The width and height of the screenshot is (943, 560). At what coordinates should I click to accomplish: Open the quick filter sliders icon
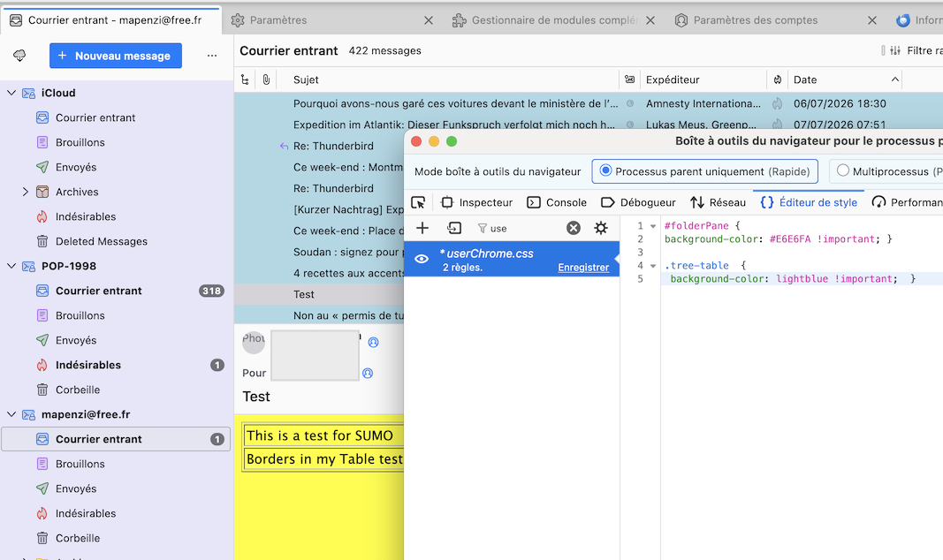point(895,50)
